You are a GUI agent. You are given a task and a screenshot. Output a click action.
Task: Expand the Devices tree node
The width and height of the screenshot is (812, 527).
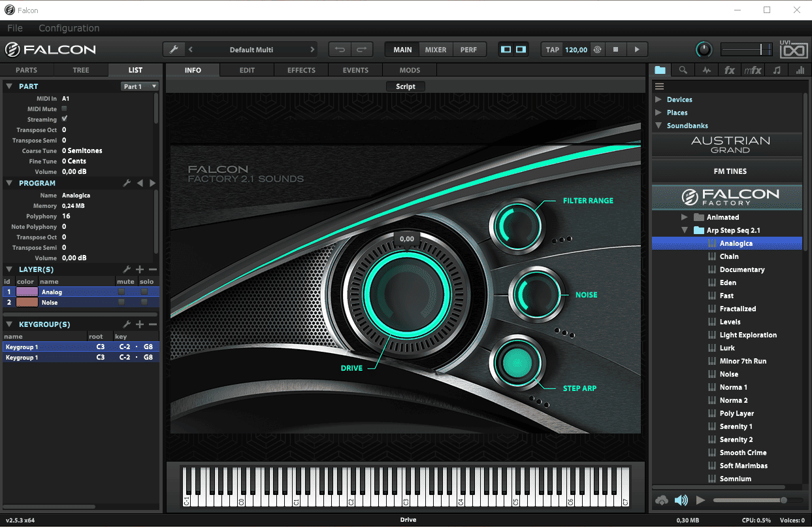tap(658, 99)
